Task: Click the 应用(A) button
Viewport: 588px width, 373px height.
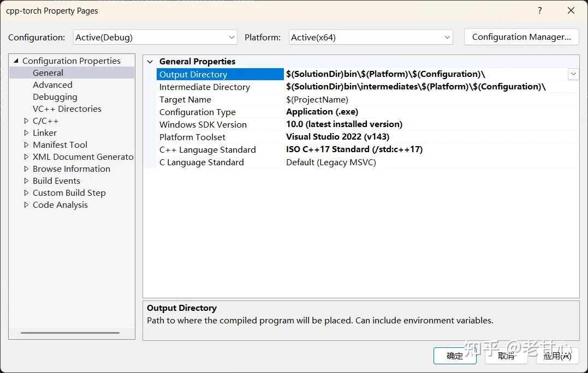Action: coord(557,356)
